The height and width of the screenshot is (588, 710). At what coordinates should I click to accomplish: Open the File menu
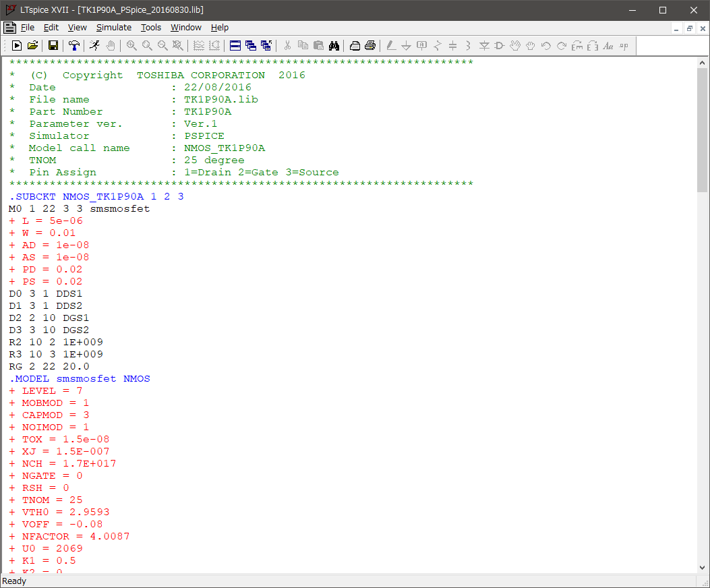pyautogui.click(x=28, y=28)
